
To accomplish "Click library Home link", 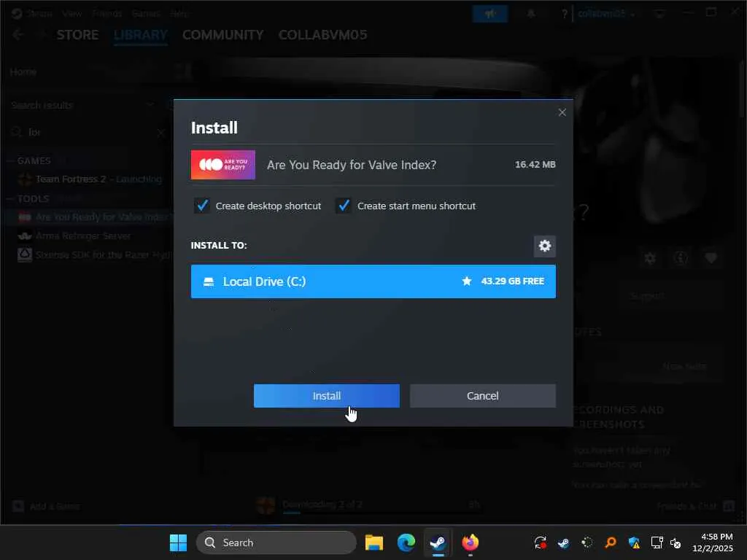I will tap(23, 71).
